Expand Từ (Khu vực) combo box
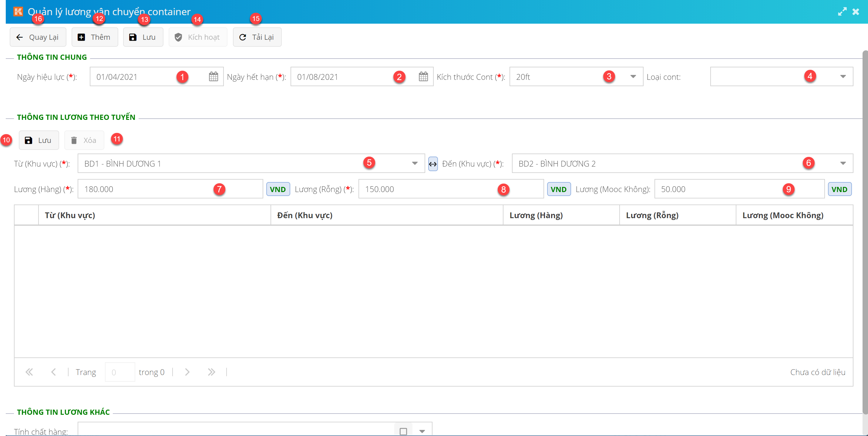 (415, 163)
